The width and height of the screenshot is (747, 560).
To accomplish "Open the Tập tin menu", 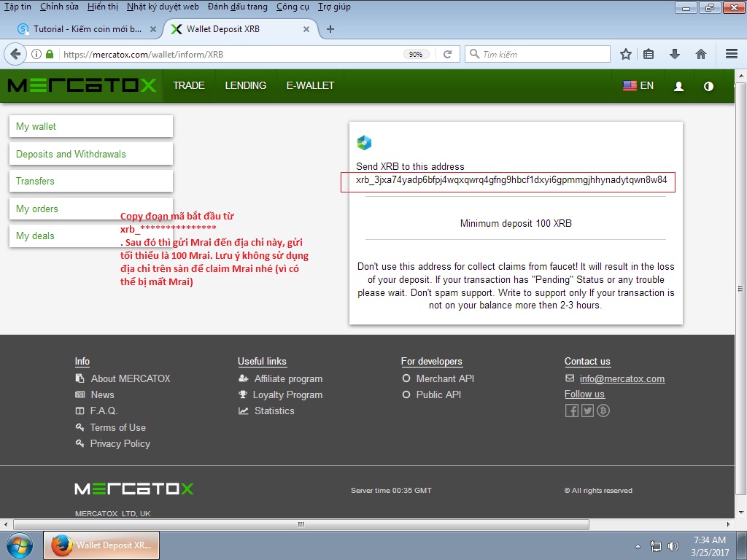I will tap(18, 7).
